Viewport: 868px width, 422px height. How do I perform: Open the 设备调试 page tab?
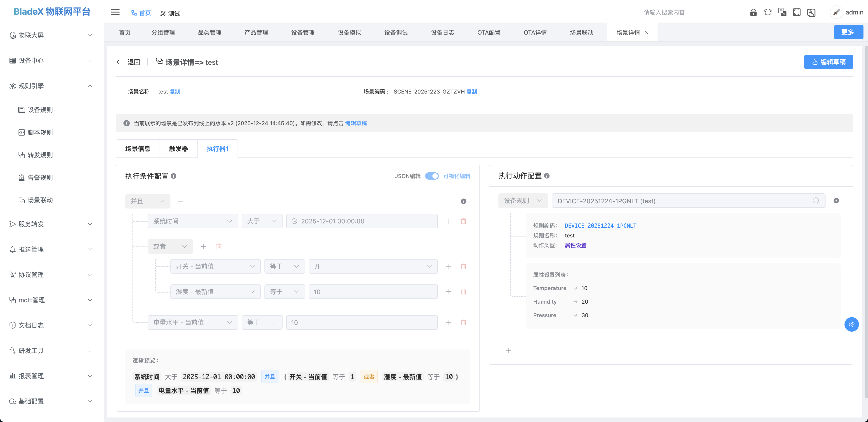click(x=396, y=33)
